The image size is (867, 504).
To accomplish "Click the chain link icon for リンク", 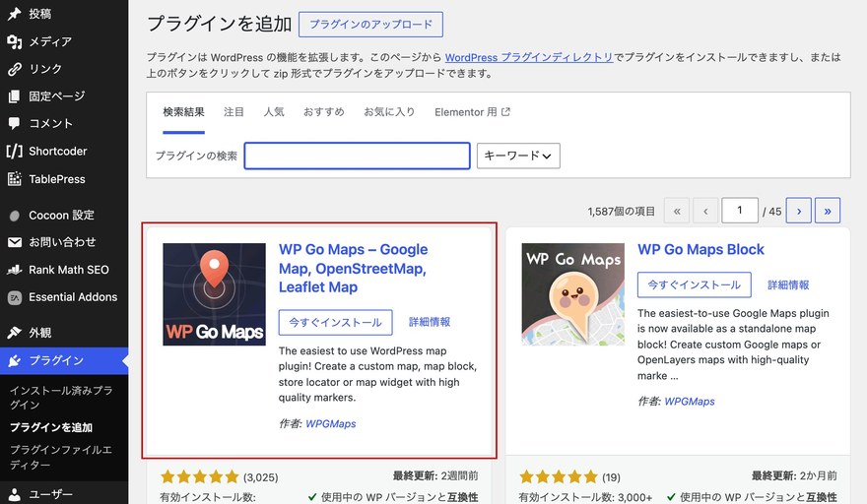I will pos(15,69).
